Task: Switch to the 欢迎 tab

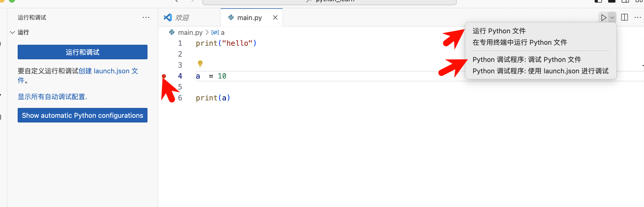Action: [189, 17]
